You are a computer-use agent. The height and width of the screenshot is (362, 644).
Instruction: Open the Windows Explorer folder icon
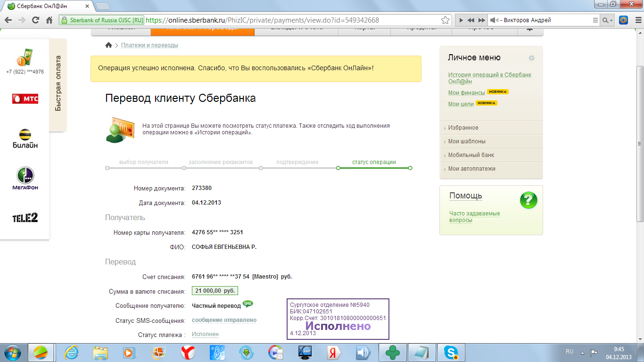click(x=100, y=352)
